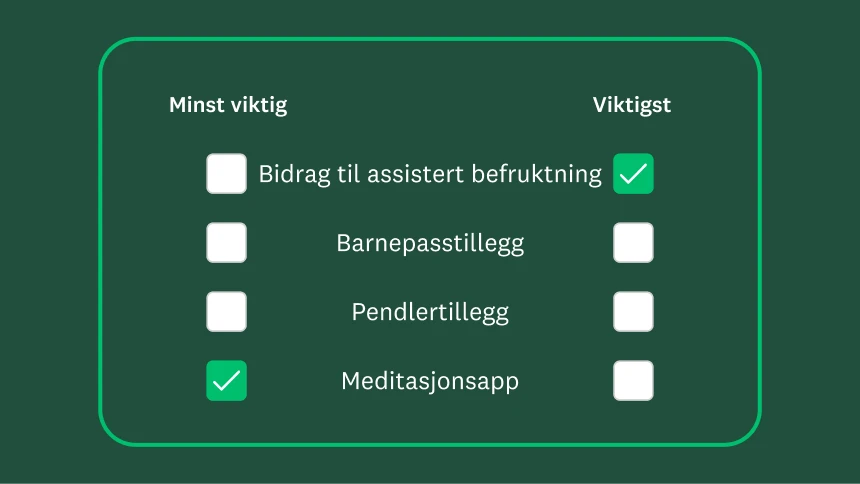Image resolution: width=860 pixels, height=484 pixels.
Task: Click the Pendlertillegg row label
Action: (x=430, y=312)
